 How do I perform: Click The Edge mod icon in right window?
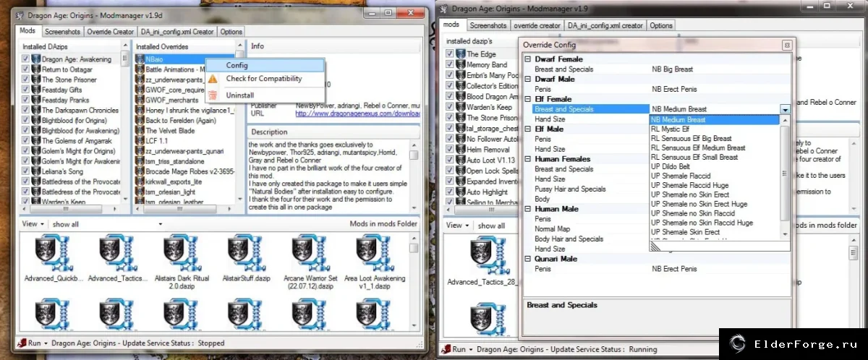point(460,54)
